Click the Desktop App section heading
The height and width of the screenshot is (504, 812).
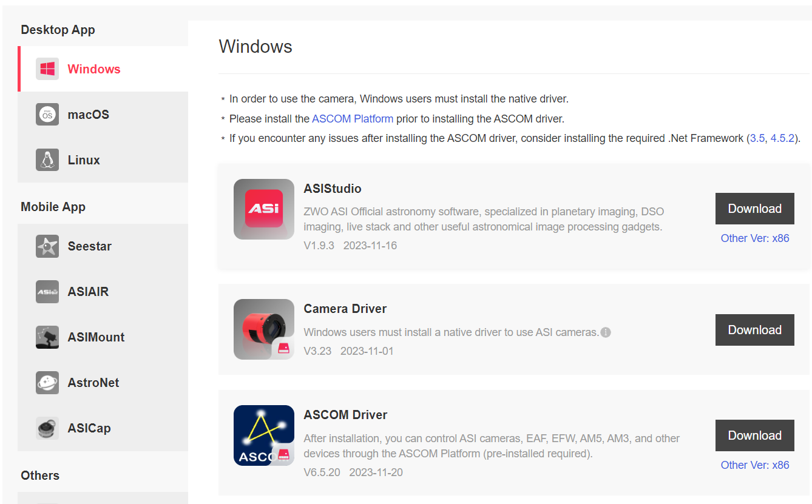pyautogui.click(x=58, y=30)
